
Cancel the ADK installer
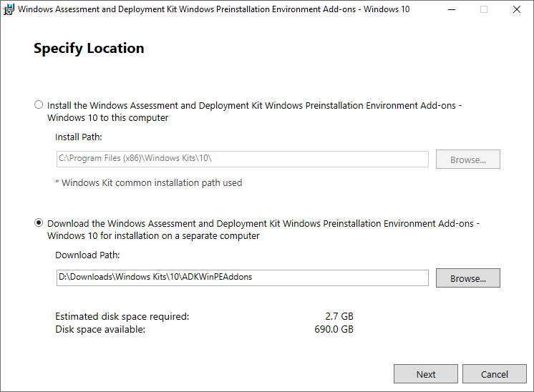[x=495, y=374]
